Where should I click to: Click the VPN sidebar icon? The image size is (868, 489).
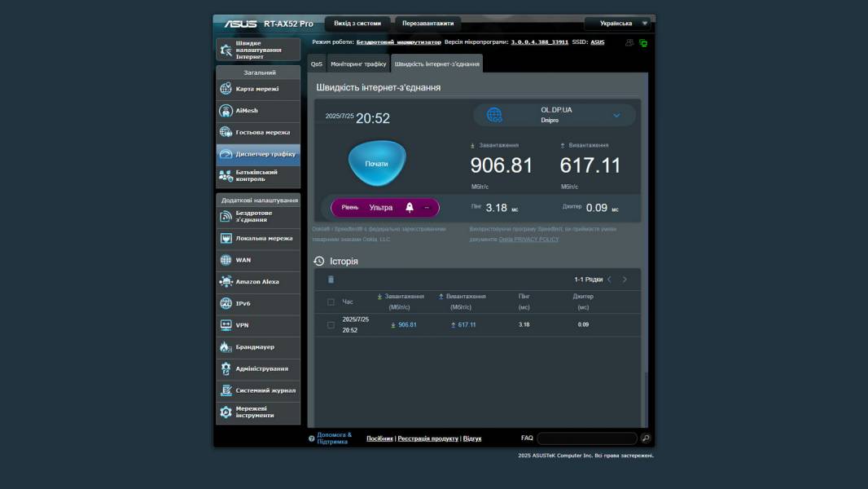point(226,325)
